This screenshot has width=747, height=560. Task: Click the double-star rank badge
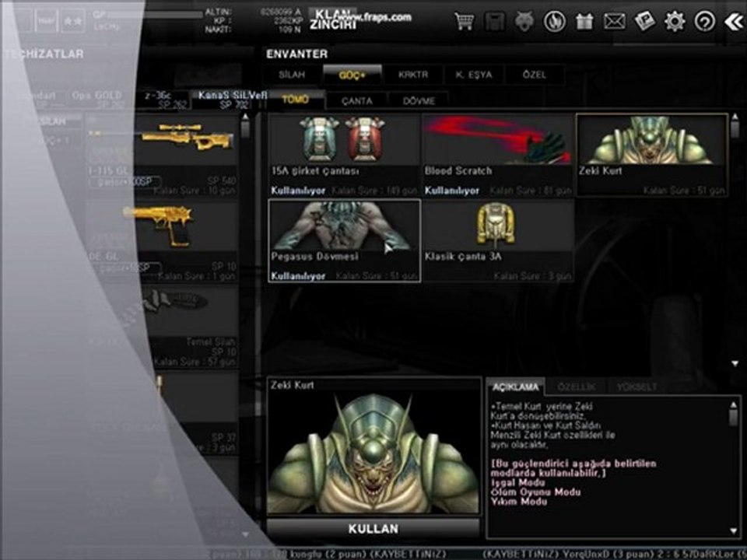(73, 22)
